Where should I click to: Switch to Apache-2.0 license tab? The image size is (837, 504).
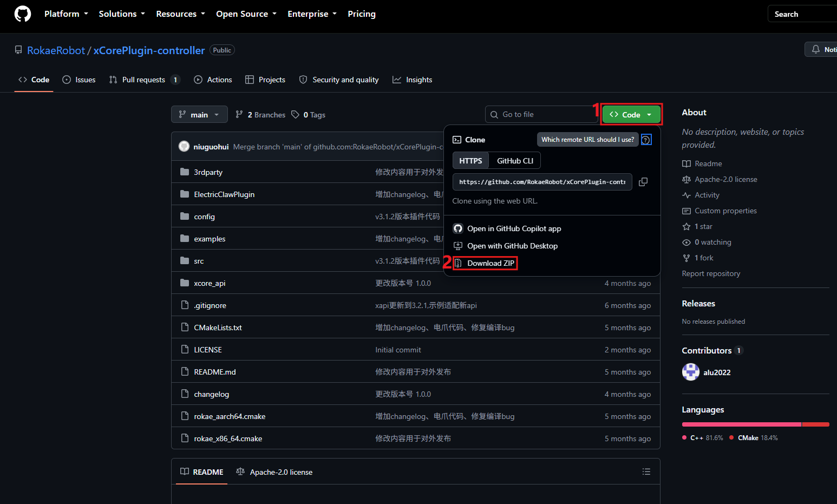274,472
